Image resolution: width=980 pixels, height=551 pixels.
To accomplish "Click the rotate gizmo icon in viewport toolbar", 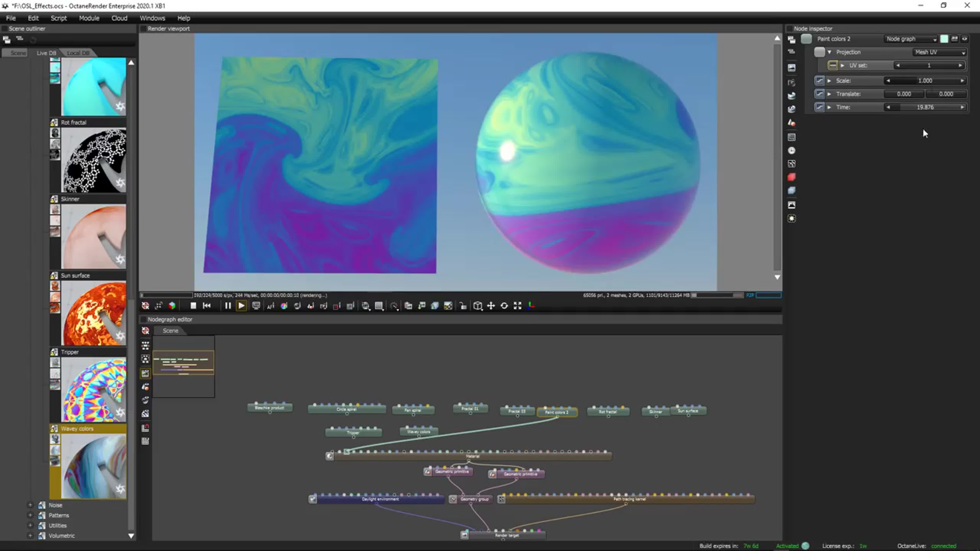I will point(504,306).
